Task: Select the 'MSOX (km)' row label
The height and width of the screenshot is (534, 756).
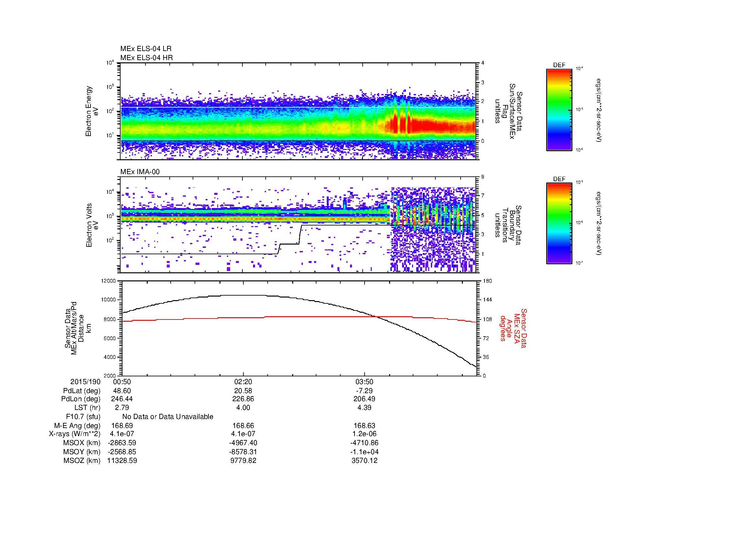Action: coord(82,443)
